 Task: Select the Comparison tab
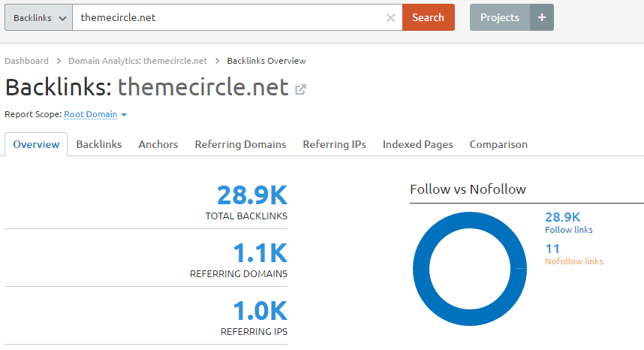[x=498, y=144]
